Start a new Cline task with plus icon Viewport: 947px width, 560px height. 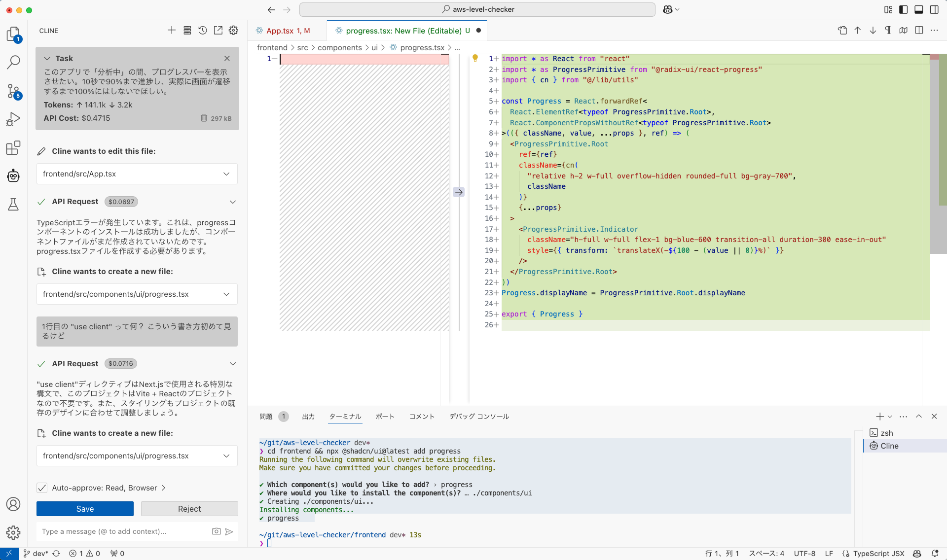point(172,31)
